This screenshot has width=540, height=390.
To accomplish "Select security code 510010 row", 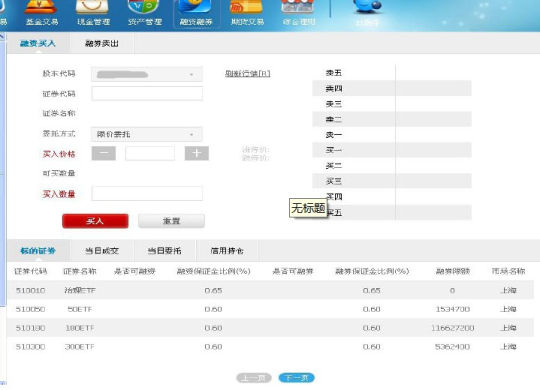I will pos(270,290).
